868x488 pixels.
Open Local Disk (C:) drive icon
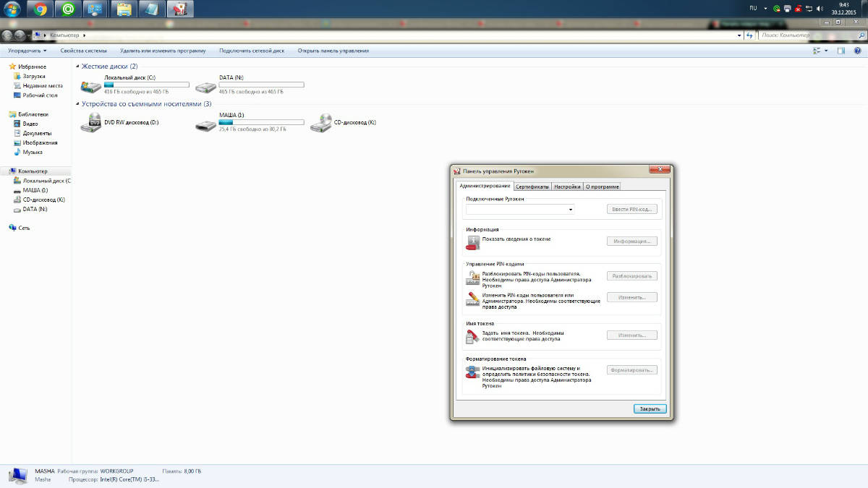(92, 86)
